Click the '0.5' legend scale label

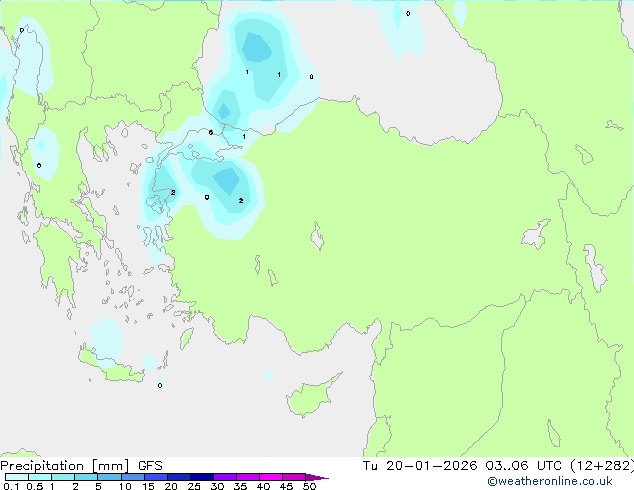35,486
